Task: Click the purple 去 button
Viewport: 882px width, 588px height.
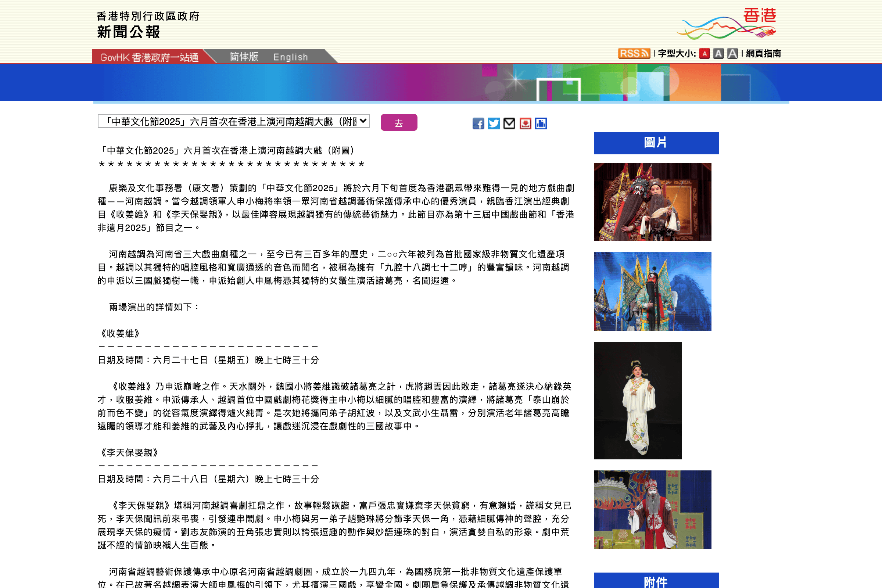Action: tap(399, 123)
